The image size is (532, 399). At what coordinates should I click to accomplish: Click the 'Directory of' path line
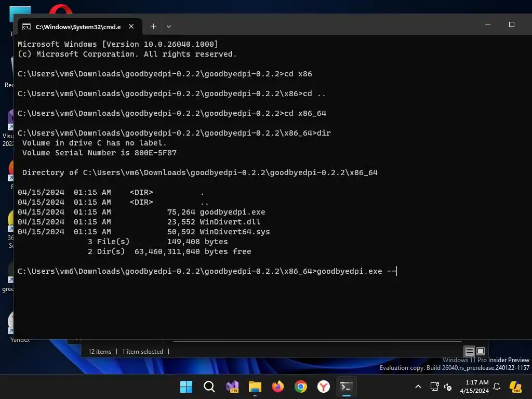click(x=200, y=172)
